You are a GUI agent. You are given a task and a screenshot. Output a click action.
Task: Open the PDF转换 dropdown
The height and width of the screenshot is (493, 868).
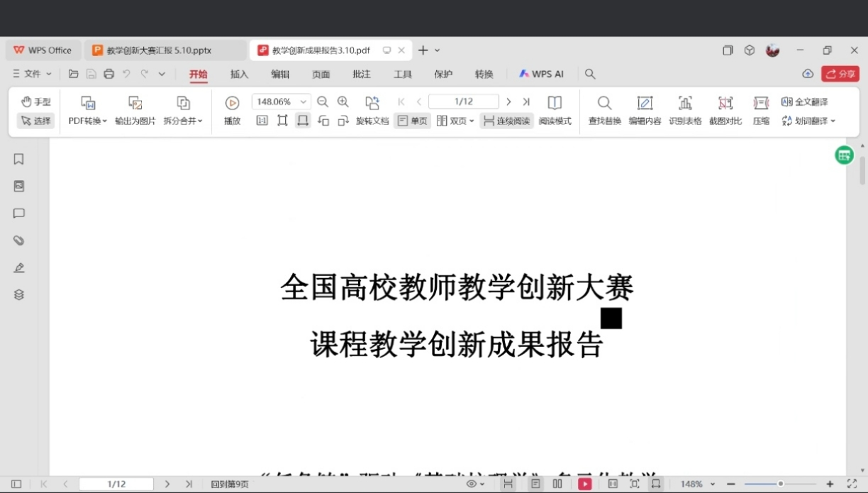(88, 121)
